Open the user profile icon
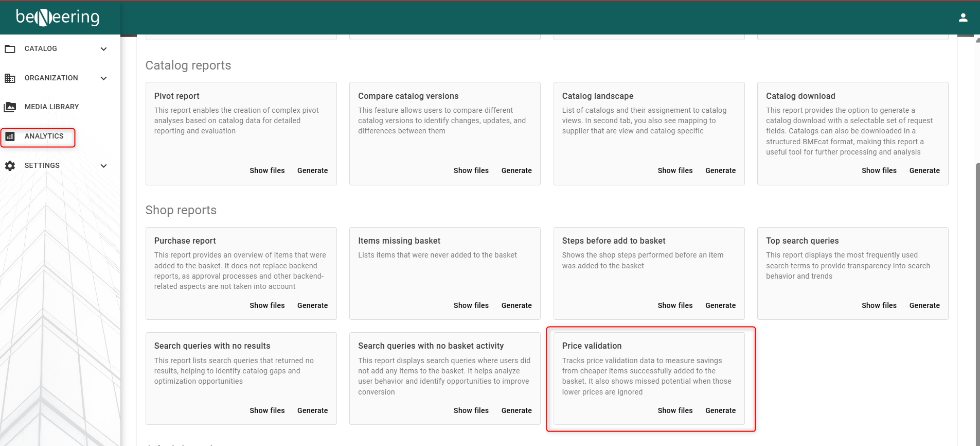The image size is (980, 446). (963, 18)
